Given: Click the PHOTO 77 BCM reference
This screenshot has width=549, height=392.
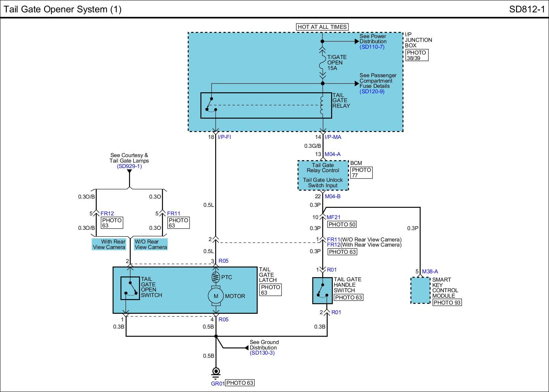Looking at the screenshot, I should click(361, 173).
